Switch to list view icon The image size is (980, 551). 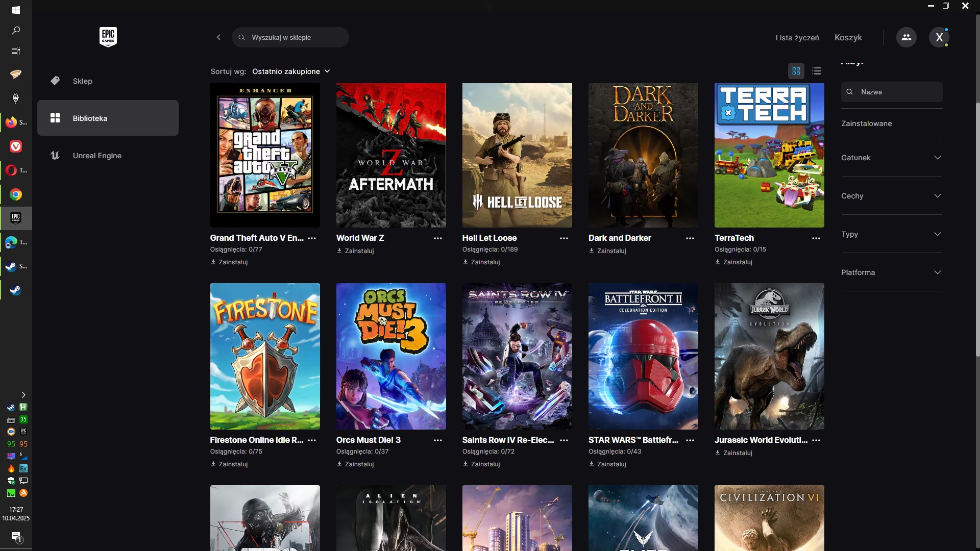click(x=817, y=71)
